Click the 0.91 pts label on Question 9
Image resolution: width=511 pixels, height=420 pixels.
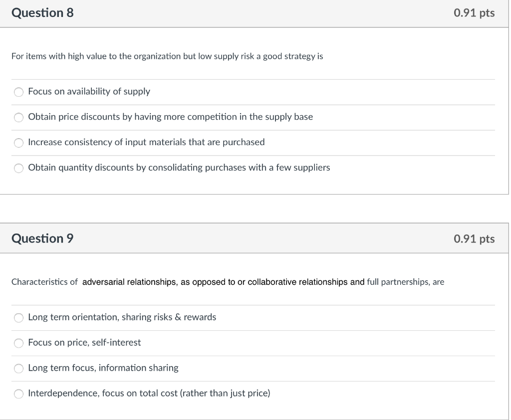(x=474, y=239)
